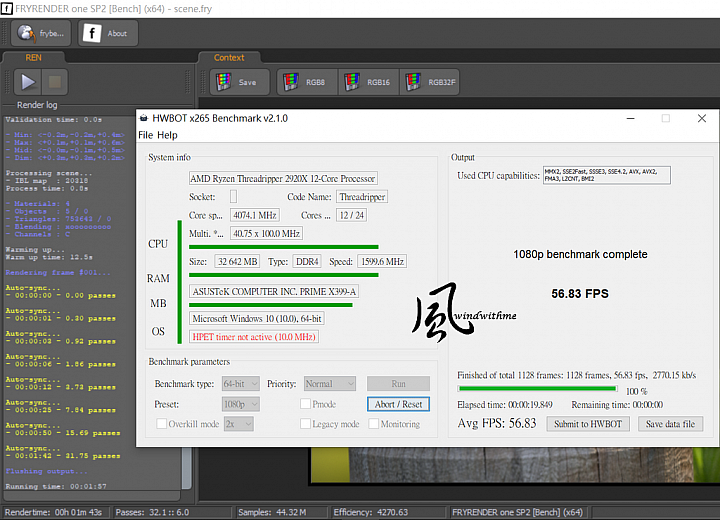This screenshot has width=720, height=520.
Task: Expand the Preset 1080p dropdown
Action: [x=241, y=404]
